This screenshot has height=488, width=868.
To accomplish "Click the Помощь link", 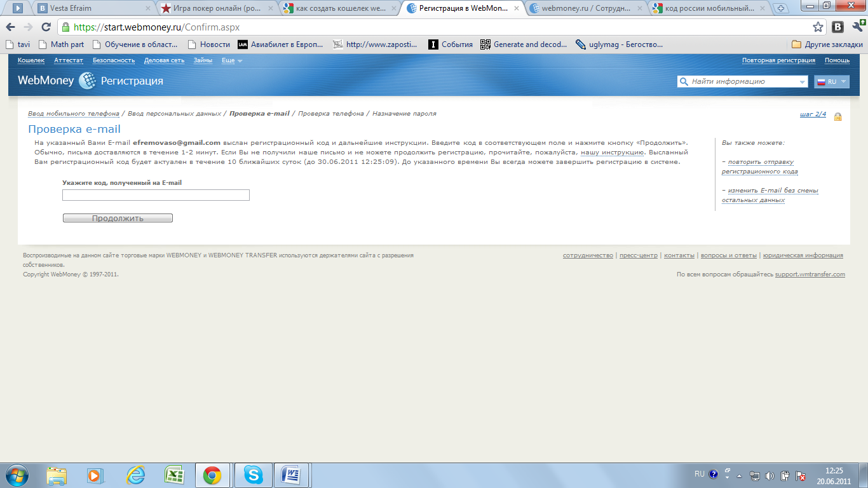I will (837, 60).
